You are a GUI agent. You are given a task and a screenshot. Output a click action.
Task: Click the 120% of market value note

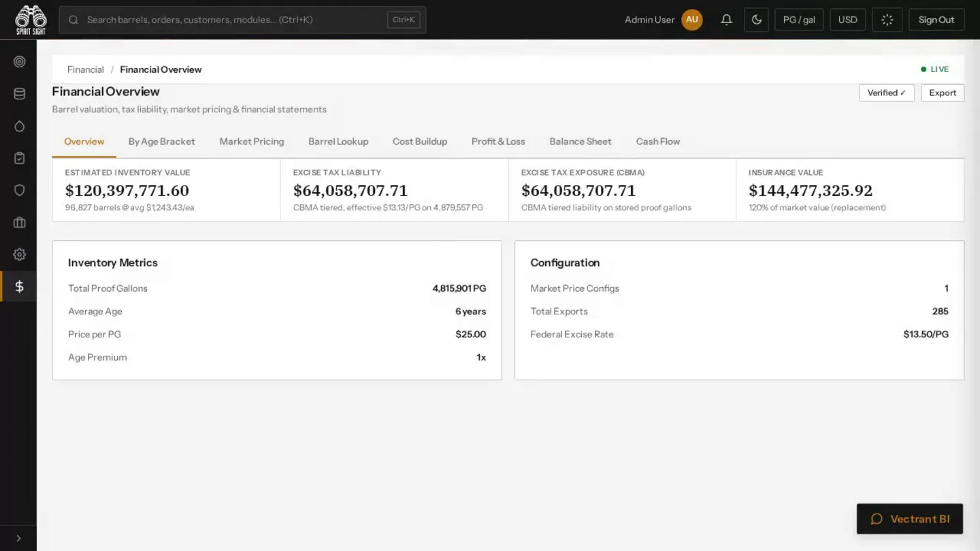point(817,207)
